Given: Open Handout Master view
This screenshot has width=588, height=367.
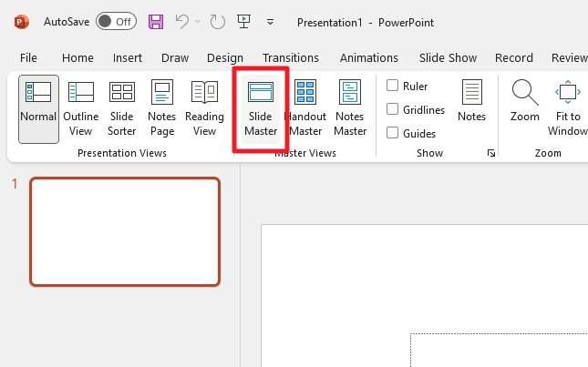Looking at the screenshot, I should tap(305, 108).
